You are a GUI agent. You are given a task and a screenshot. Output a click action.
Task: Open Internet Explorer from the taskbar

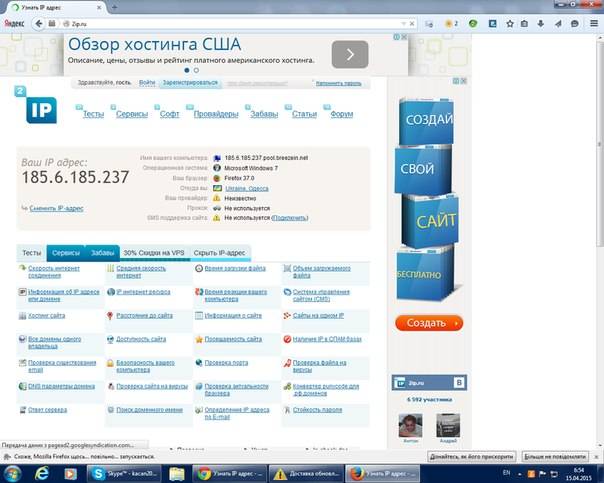click(42, 473)
